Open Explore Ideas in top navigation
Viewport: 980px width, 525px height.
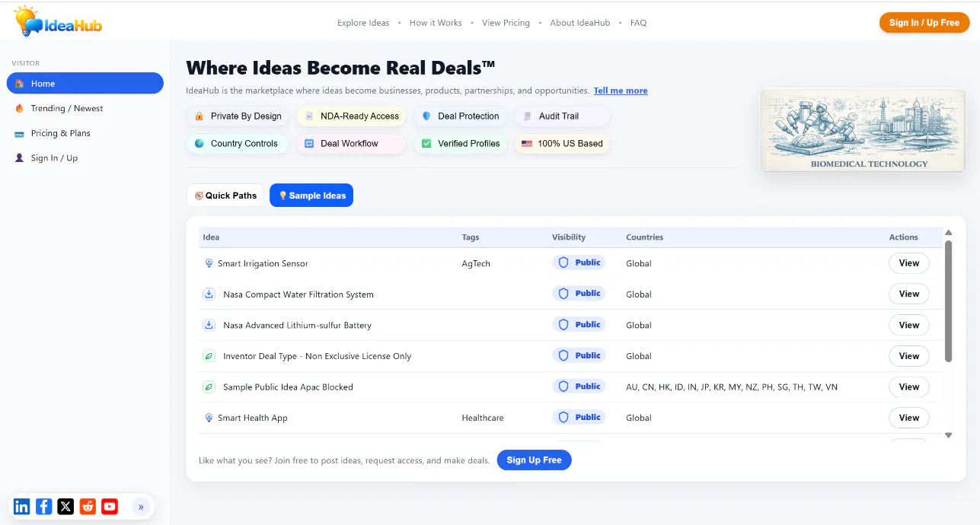(x=363, y=23)
